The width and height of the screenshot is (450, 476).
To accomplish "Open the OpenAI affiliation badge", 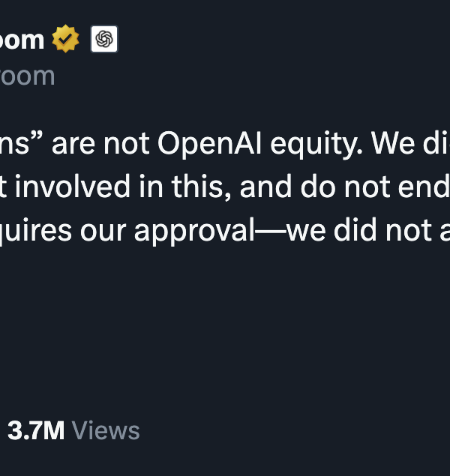I will pyautogui.click(x=104, y=39).
